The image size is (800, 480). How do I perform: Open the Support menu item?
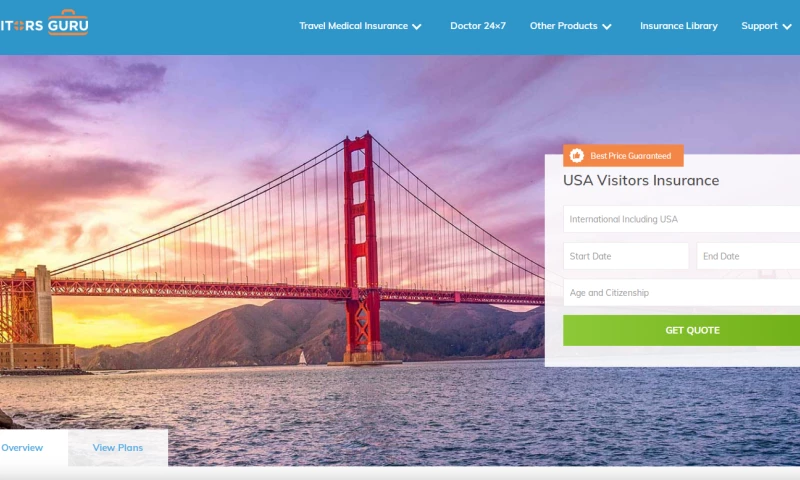coord(759,26)
